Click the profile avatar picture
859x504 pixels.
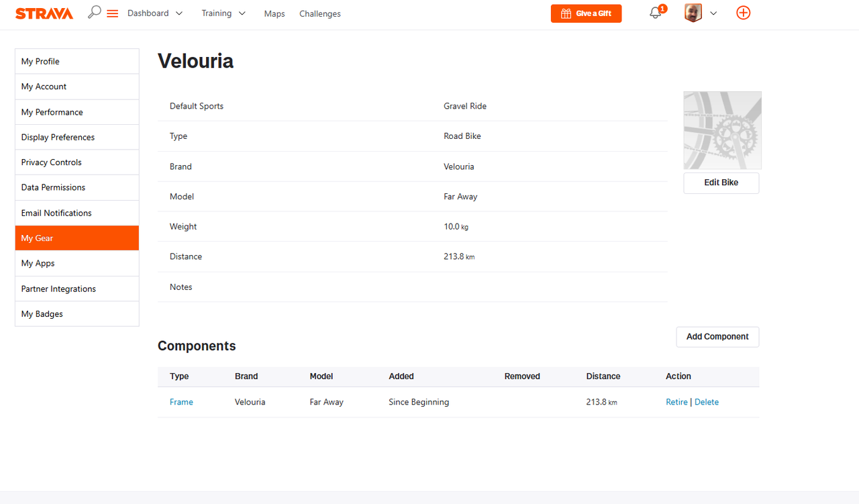click(693, 13)
